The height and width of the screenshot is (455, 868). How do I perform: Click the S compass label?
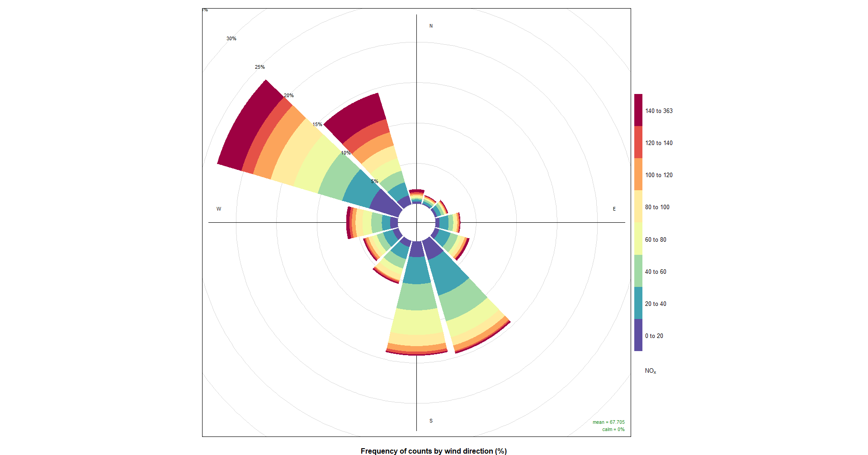(431, 421)
